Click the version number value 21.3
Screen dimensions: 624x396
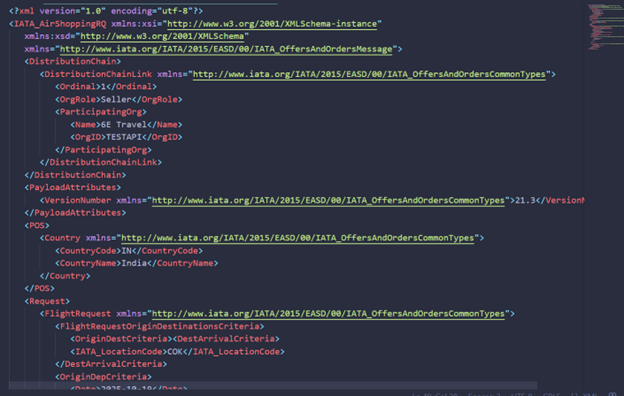pos(525,200)
